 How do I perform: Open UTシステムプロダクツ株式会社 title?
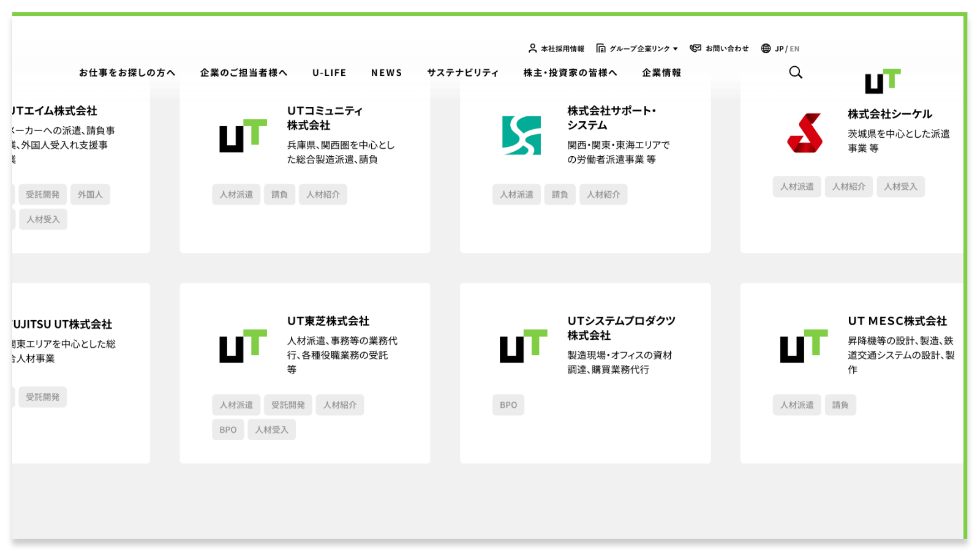622,328
